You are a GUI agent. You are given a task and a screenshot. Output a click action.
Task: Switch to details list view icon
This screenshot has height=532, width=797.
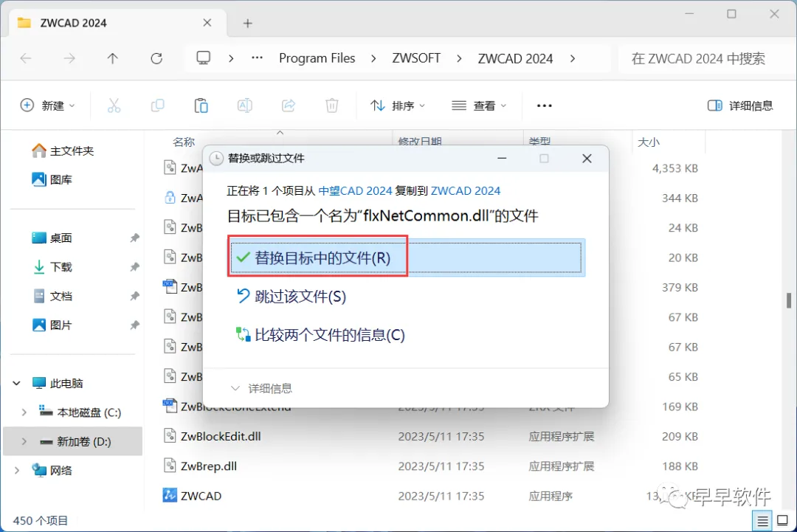[x=762, y=521]
